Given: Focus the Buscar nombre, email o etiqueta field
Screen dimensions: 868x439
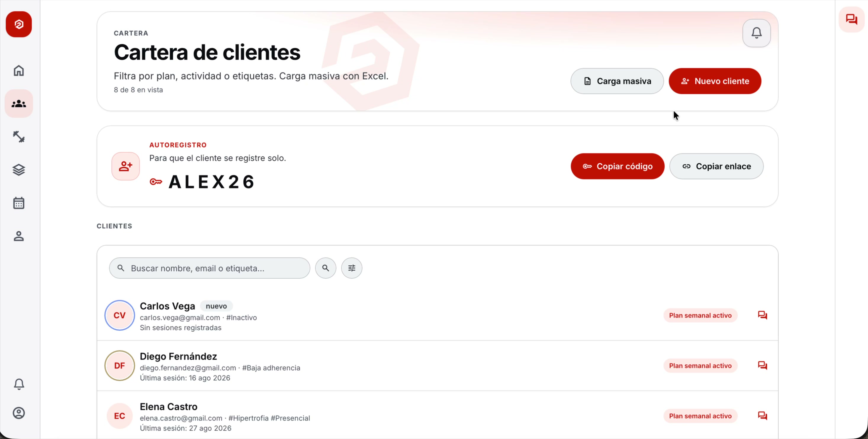Looking at the screenshot, I should tap(210, 268).
